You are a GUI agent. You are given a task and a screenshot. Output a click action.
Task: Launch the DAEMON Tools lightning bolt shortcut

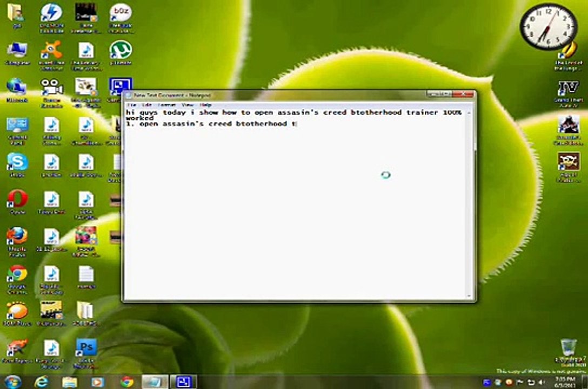tap(52, 18)
